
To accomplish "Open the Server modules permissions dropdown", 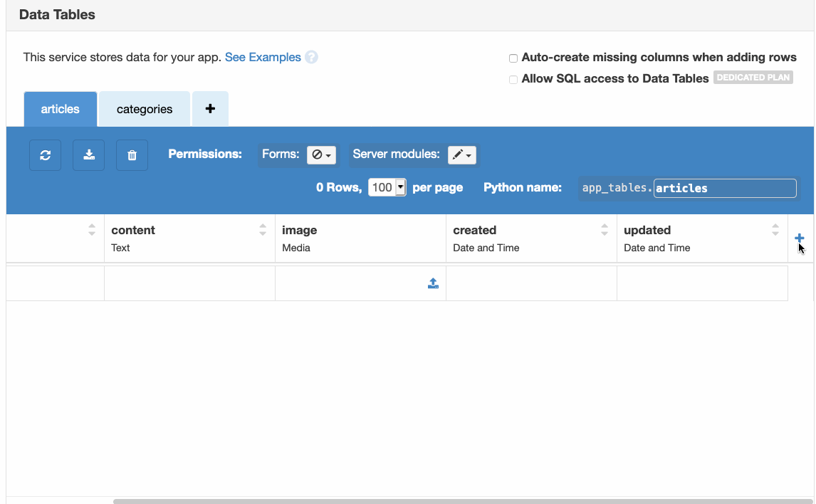I will (461, 154).
